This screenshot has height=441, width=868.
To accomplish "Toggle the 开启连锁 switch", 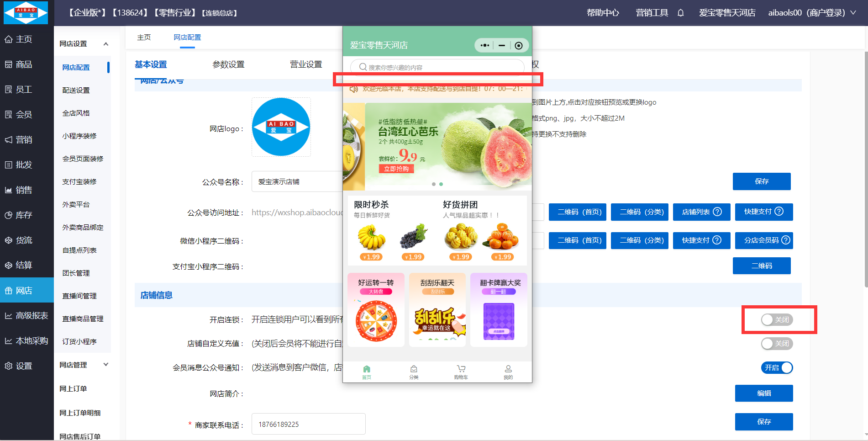I will pyautogui.click(x=777, y=319).
